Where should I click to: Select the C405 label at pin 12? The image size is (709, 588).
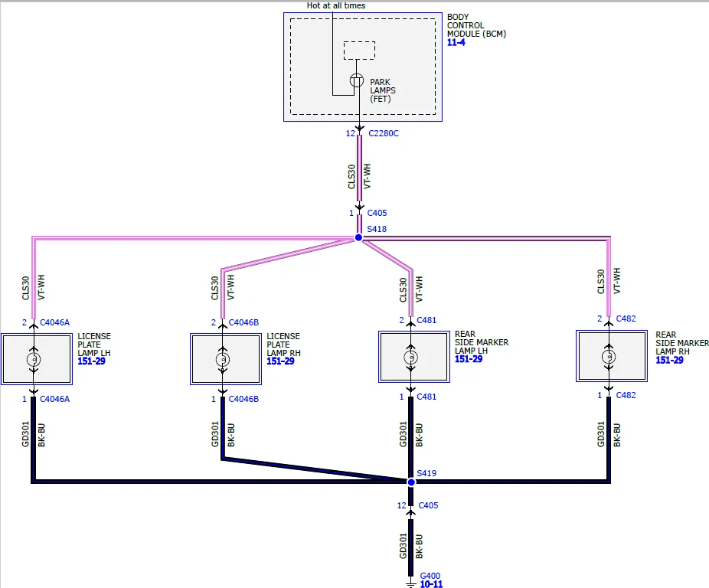click(428, 505)
